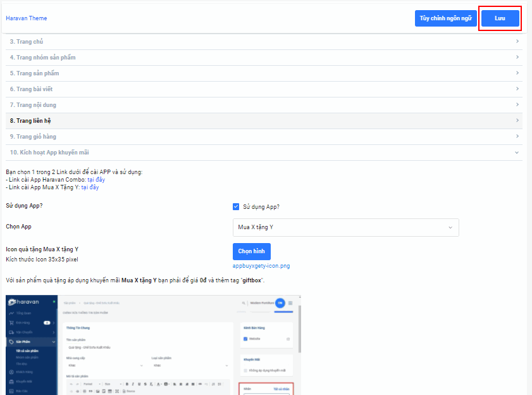Expand section 7. Trang nội dung
The image size is (532, 395).
264,105
